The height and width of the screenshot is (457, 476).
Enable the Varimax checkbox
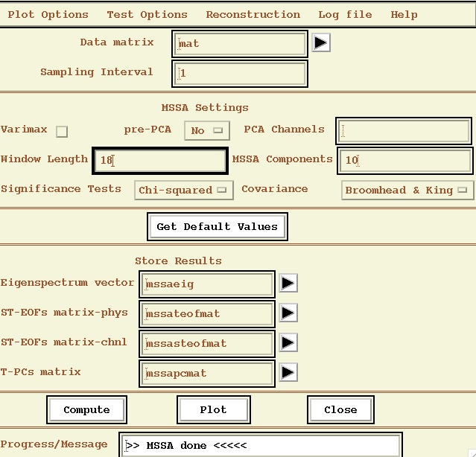62,132
